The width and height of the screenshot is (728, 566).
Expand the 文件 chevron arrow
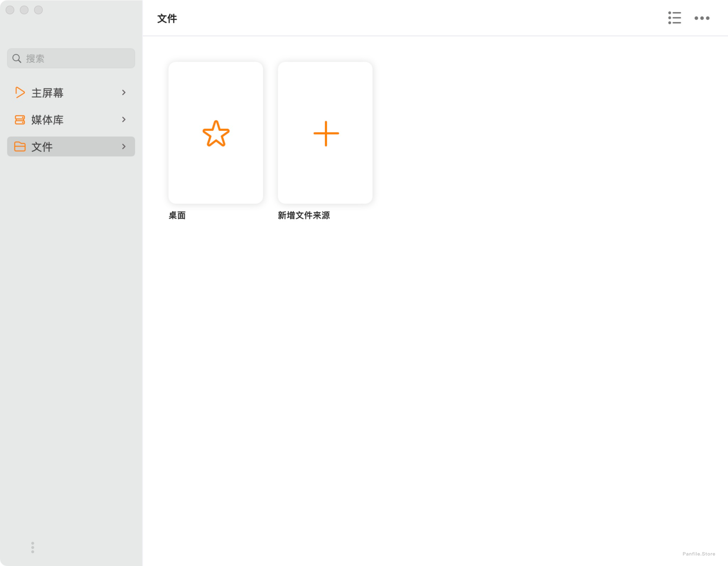coord(124,146)
